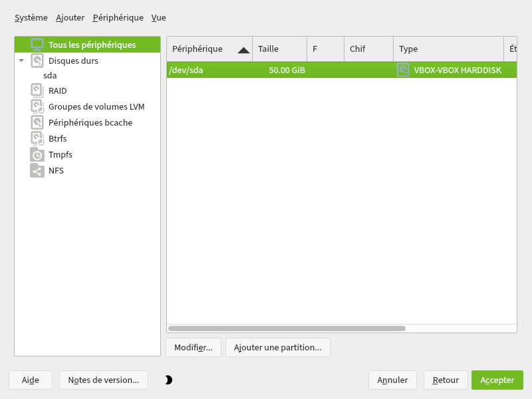Click the RAID icon in the sidebar
Screen dimensions: 532x399
pyautogui.click(x=37, y=90)
